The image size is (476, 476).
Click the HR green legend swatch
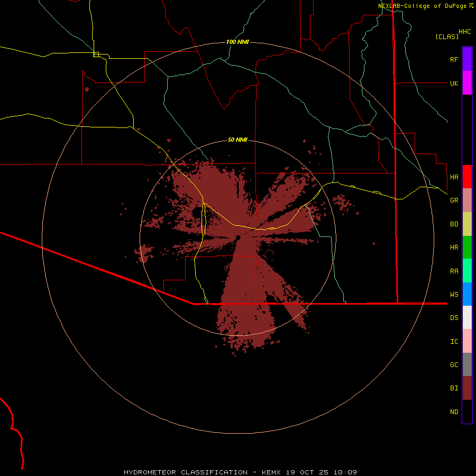coord(467,248)
